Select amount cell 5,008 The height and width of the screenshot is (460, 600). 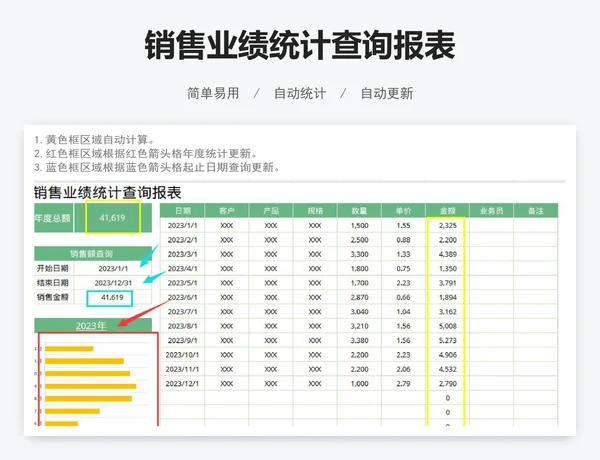tap(447, 326)
